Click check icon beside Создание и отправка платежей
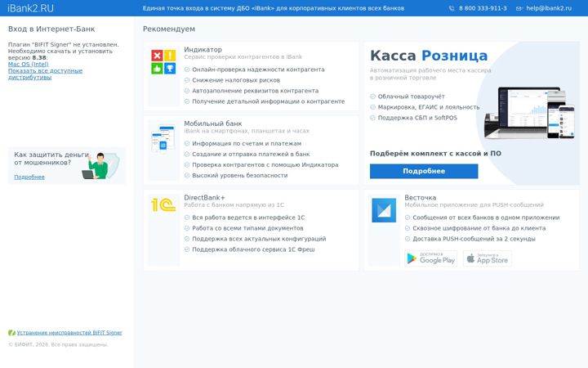Image resolution: width=588 pixels, height=368 pixels. pyautogui.click(x=187, y=154)
